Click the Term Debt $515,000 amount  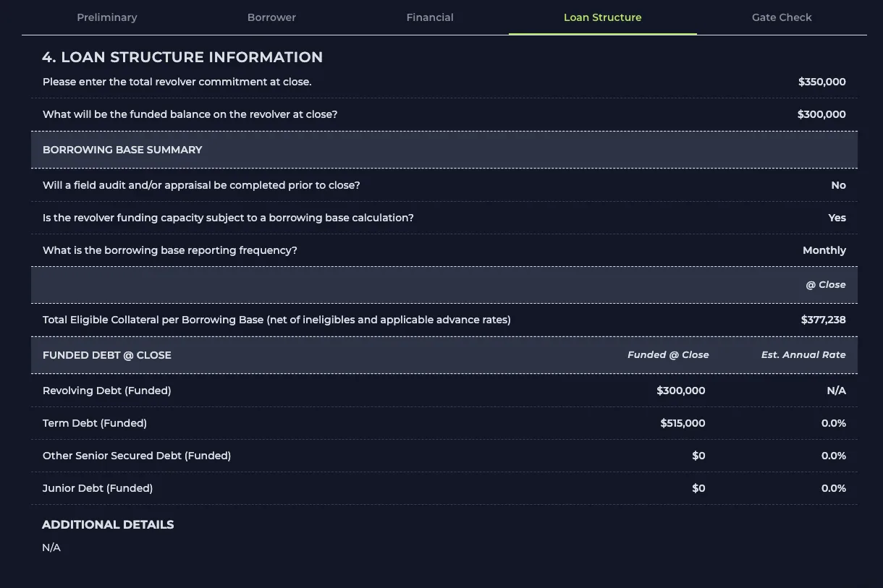(683, 423)
